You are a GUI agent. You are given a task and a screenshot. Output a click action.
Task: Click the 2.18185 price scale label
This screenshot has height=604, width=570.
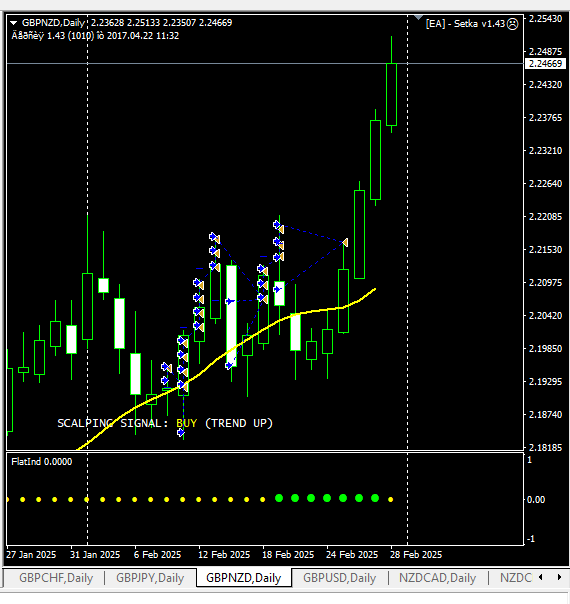point(545,448)
